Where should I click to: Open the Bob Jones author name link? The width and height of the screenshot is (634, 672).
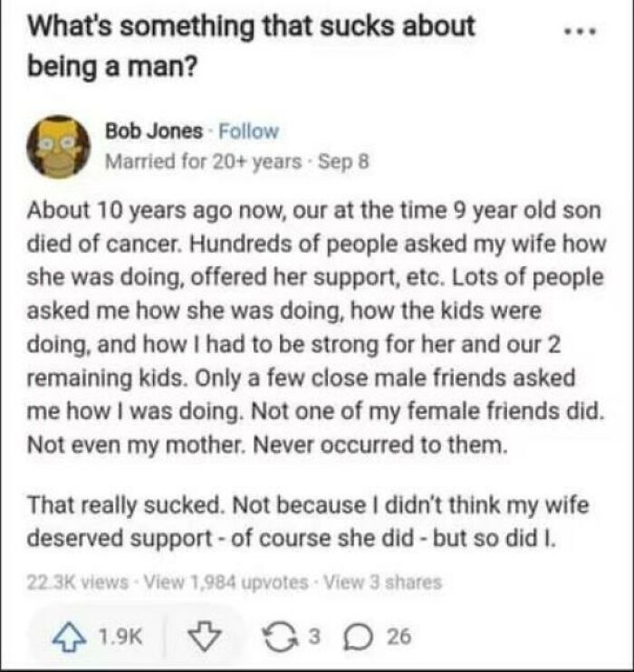tap(154, 130)
